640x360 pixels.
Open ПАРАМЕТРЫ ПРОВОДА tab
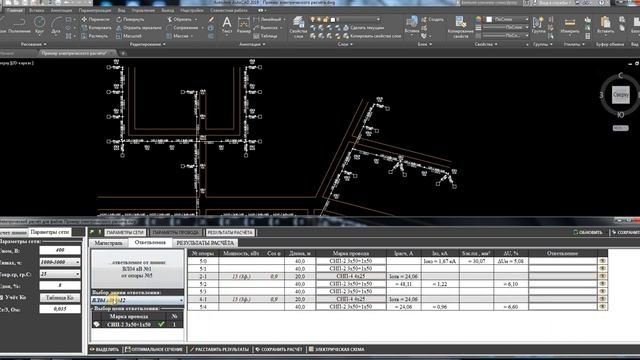click(176, 232)
